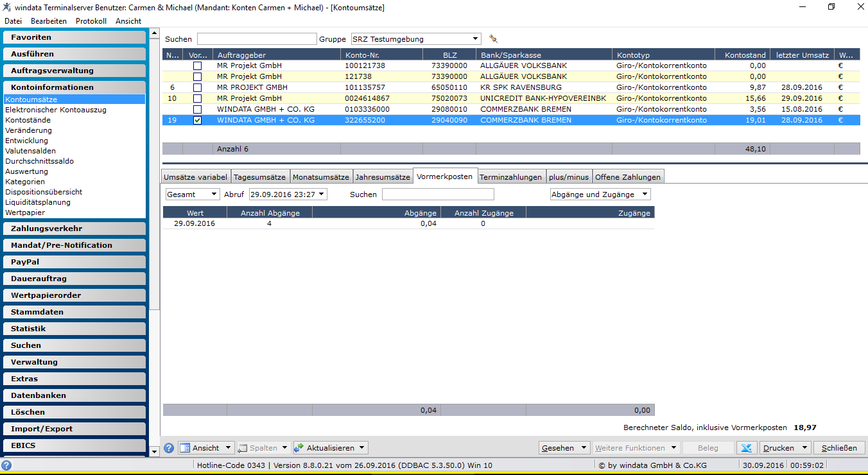Switch to the Monatsumsätze tab
The width and height of the screenshot is (868, 475).
[x=321, y=177]
